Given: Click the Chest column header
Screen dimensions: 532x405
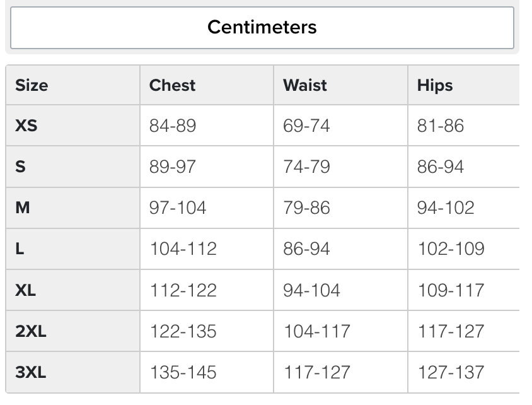Looking at the screenshot, I should pyautogui.click(x=172, y=85).
